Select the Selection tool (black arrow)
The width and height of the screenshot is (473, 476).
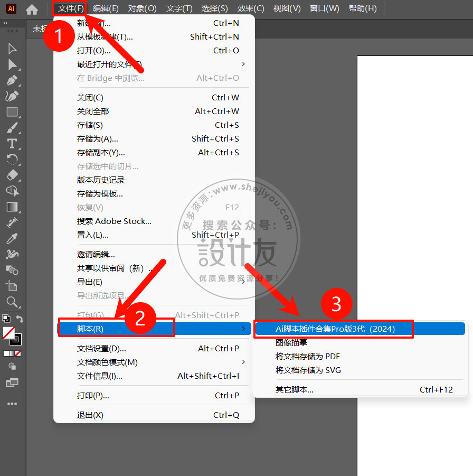pos(12,49)
